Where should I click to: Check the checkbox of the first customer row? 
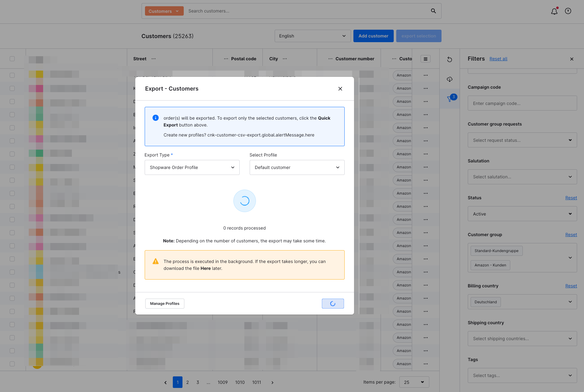(12, 75)
